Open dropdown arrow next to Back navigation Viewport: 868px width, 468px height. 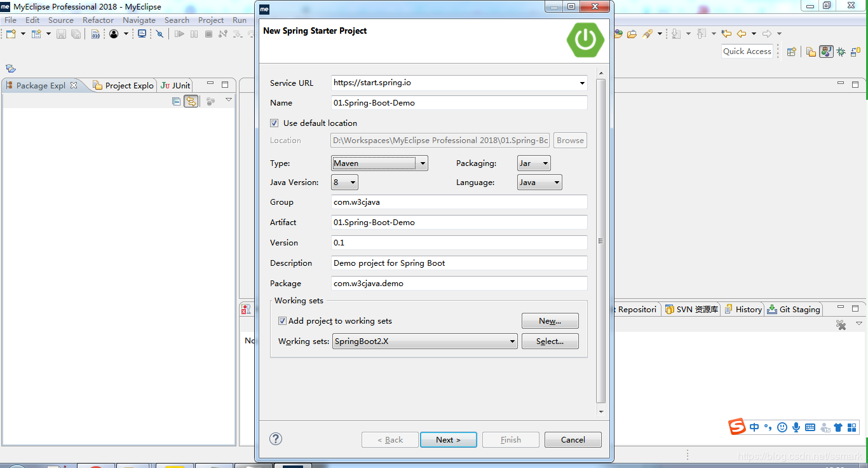click(754, 34)
